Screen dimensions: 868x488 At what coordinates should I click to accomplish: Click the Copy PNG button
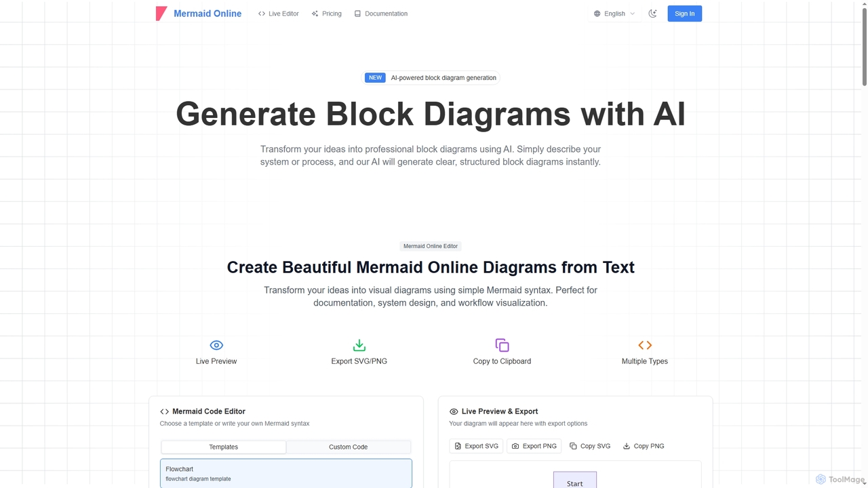[644, 446]
